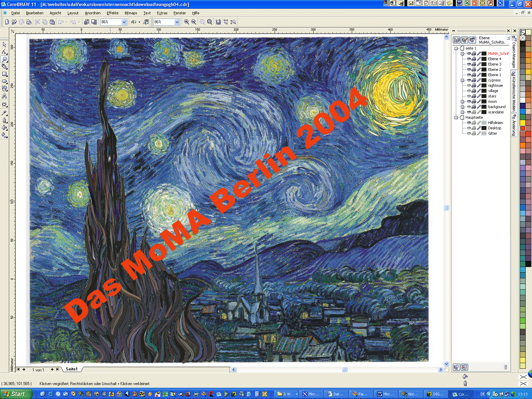Select the Seite1 page tab
The height and width of the screenshot is (399, 532).
[x=71, y=369]
